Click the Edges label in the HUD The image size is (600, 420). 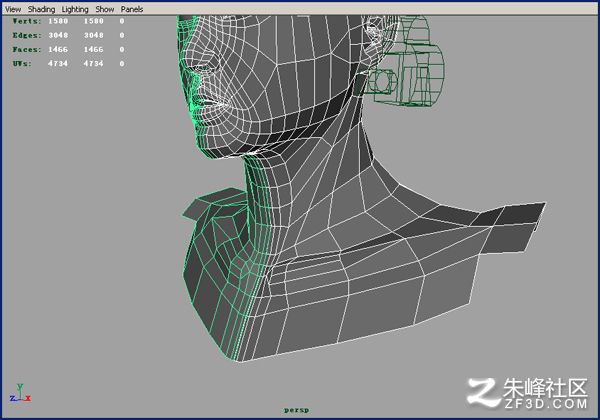[x=26, y=35]
